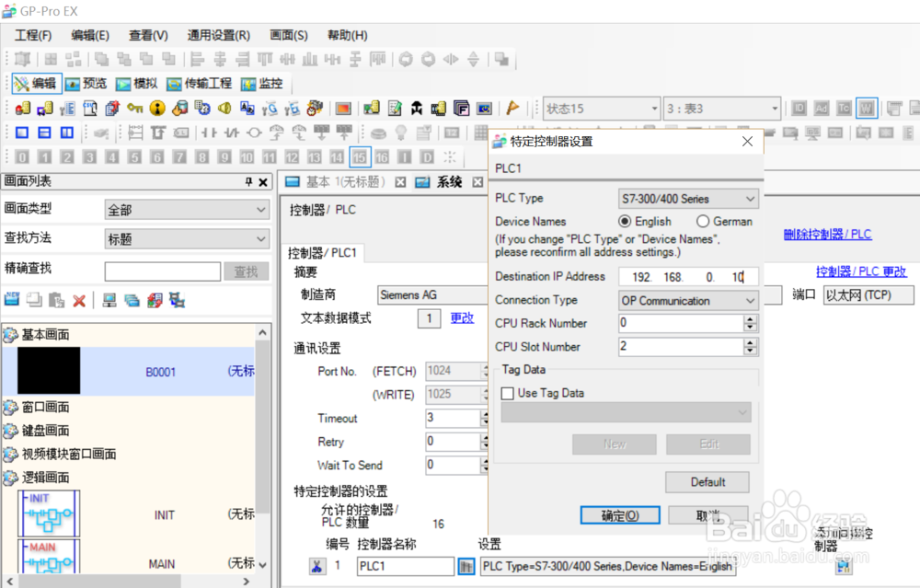Decrease the CPU Slot Number stepper
Viewport: 920px width, 588px height.
point(751,351)
